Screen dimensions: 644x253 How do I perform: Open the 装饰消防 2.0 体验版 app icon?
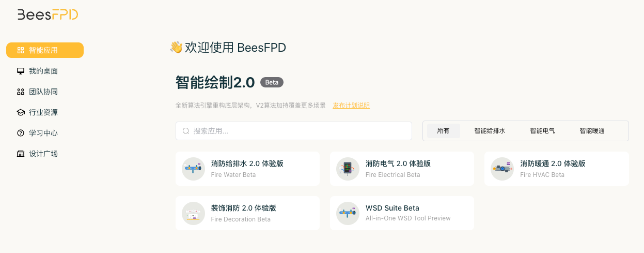click(x=193, y=213)
